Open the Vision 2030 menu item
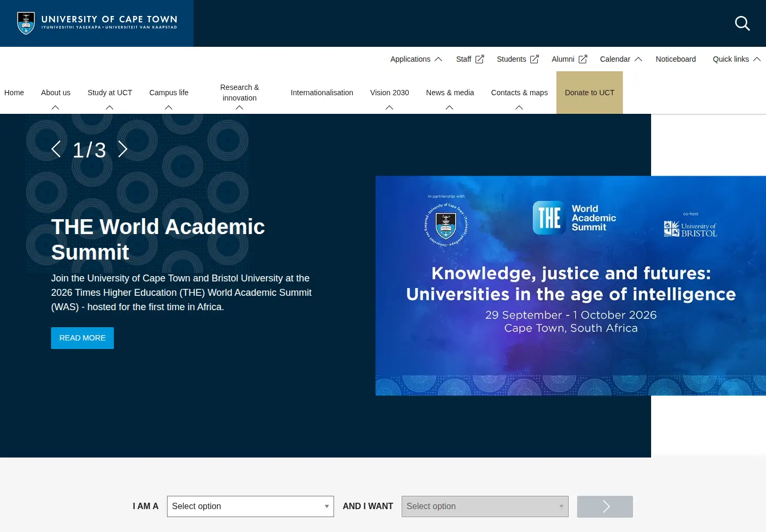The height and width of the screenshot is (532, 766). [x=390, y=93]
